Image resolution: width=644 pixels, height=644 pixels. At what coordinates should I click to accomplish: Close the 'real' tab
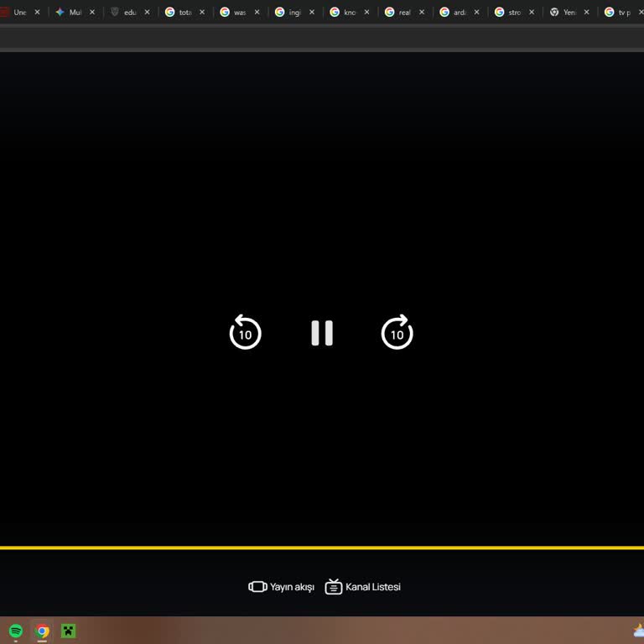tap(422, 13)
